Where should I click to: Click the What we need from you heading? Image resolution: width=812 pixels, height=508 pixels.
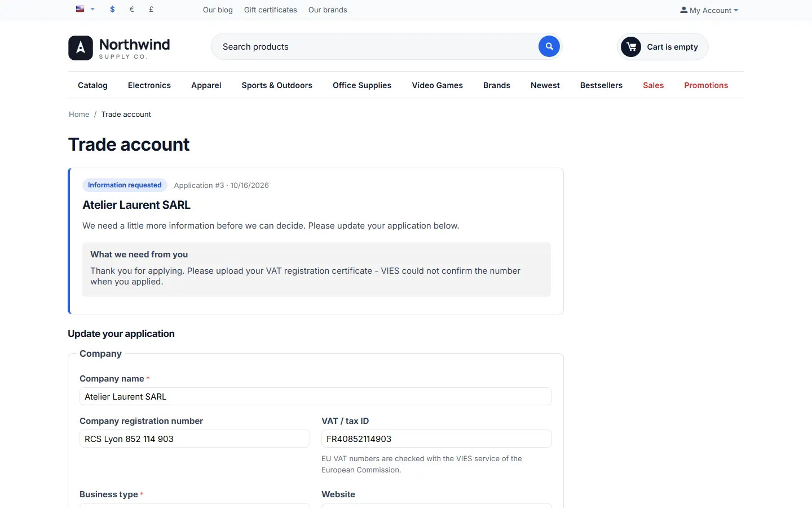point(139,255)
